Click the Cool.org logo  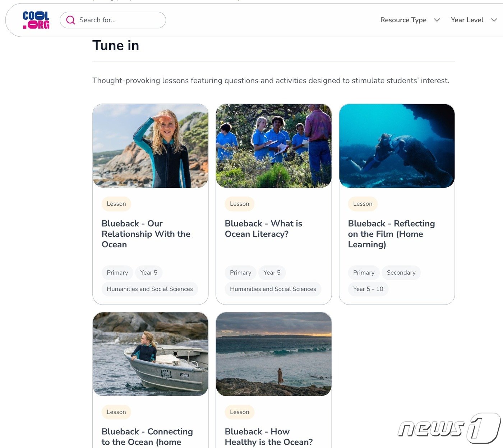[36, 20]
